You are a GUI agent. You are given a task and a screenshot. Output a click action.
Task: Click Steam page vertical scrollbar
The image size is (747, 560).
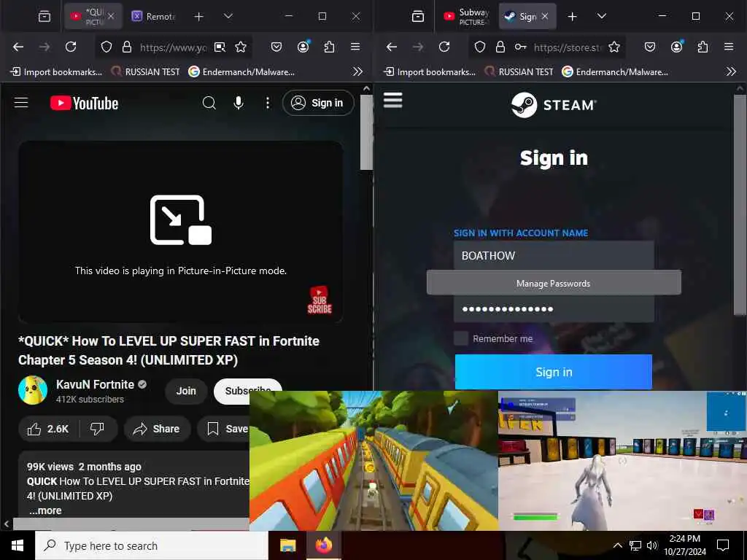(x=740, y=205)
